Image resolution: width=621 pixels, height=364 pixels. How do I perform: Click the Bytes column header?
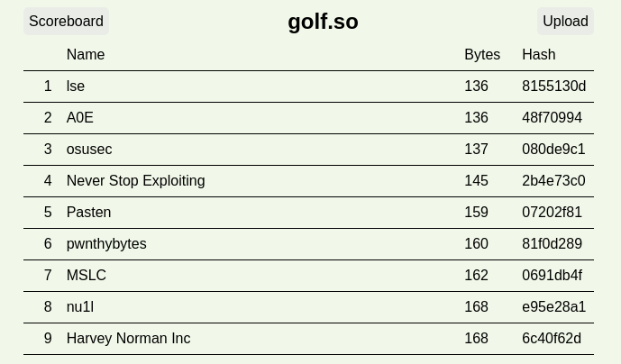482,55
